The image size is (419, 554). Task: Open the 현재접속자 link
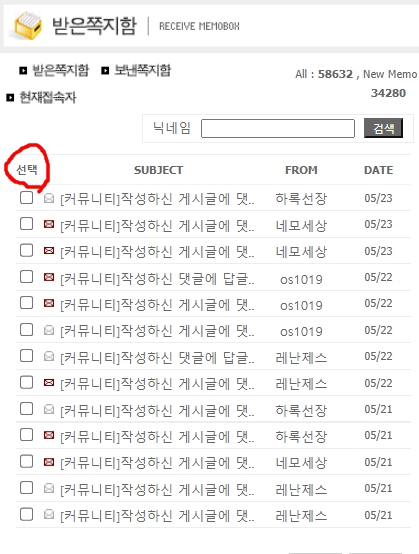click(x=48, y=98)
